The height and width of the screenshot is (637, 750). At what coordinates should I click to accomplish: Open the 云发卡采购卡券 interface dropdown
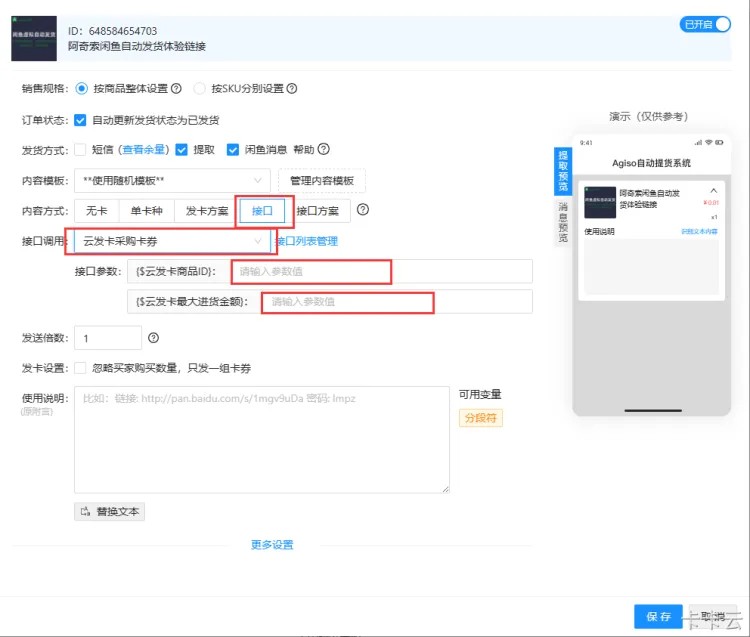tap(172, 241)
